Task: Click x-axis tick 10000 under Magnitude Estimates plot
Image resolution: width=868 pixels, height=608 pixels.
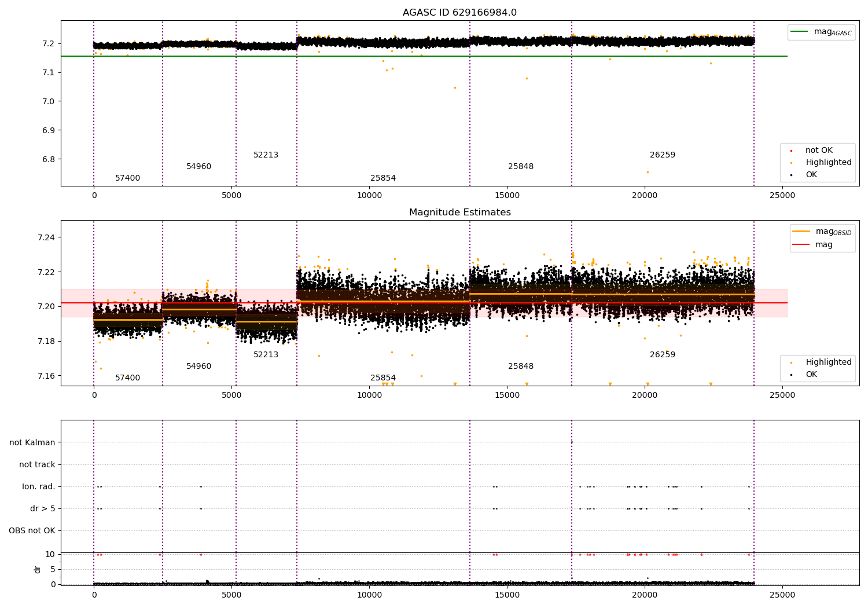Action: [x=369, y=395]
